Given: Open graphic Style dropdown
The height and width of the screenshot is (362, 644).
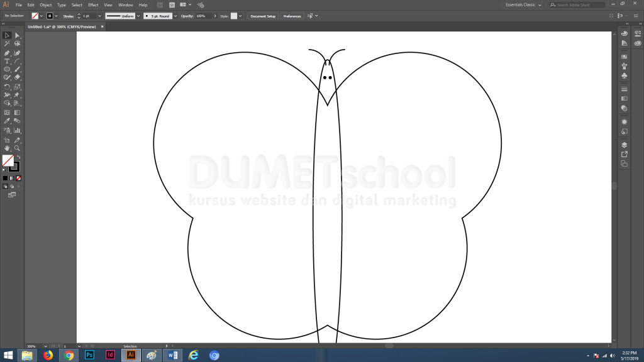Looking at the screenshot, I should pos(240,16).
